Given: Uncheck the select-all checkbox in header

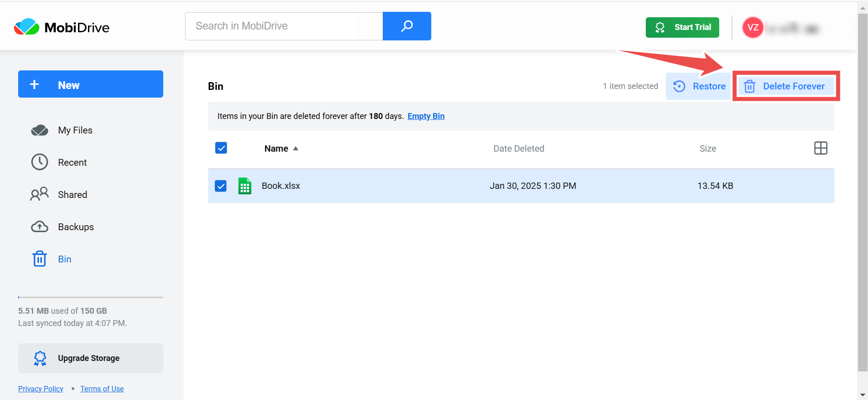Looking at the screenshot, I should click(221, 148).
